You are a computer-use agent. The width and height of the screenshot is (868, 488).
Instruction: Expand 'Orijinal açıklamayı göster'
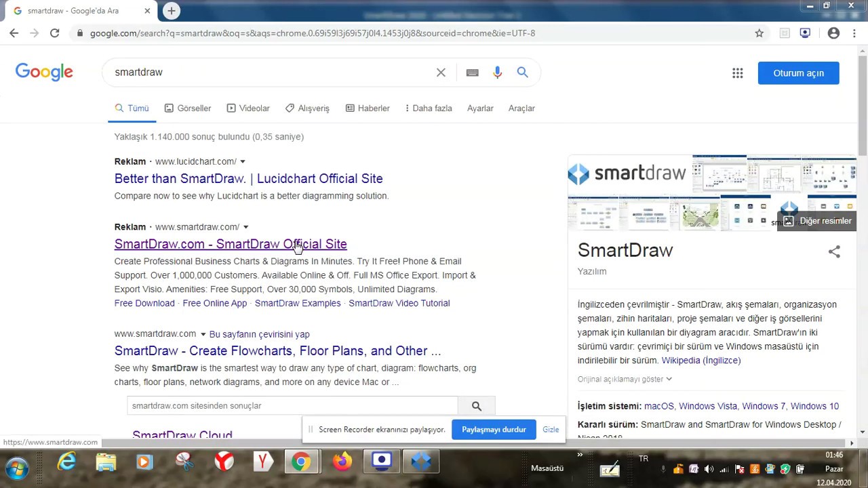tap(625, 380)
